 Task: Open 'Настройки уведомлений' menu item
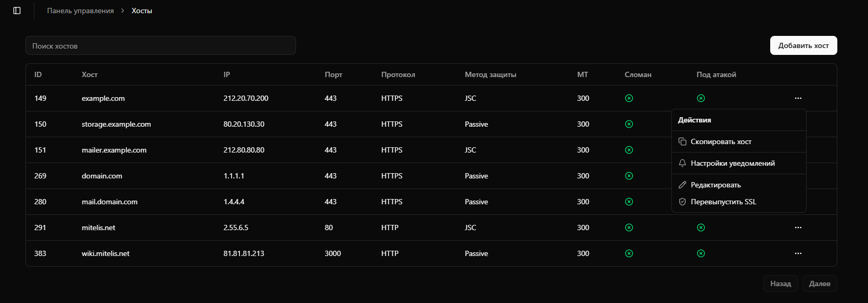pos(732,163)
